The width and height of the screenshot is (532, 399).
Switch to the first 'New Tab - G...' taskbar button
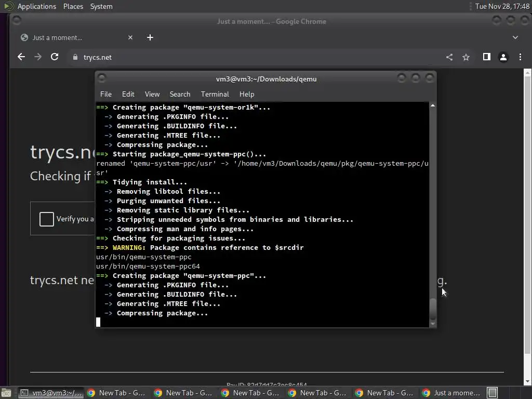(x=117, y=393)
